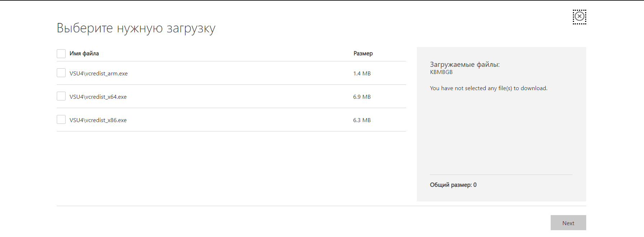Click the 'You have not selected' message
The width and height of the screenshot is (644, 237).
coord(489,88)
